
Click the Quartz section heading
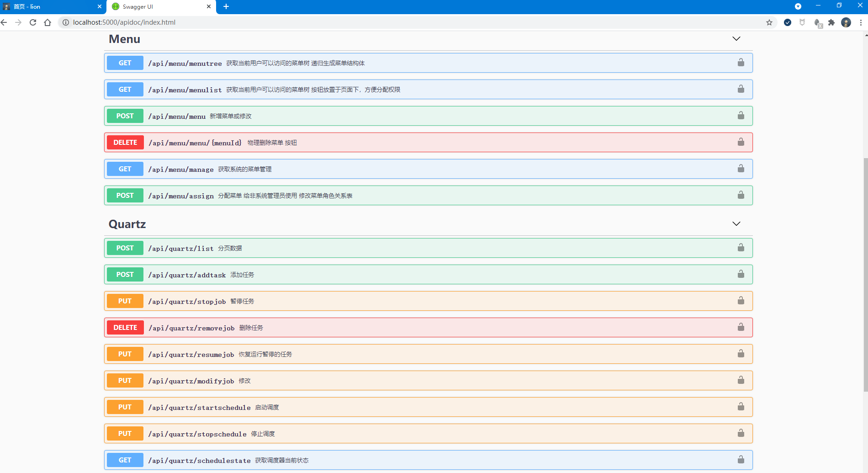coord(127,224)
